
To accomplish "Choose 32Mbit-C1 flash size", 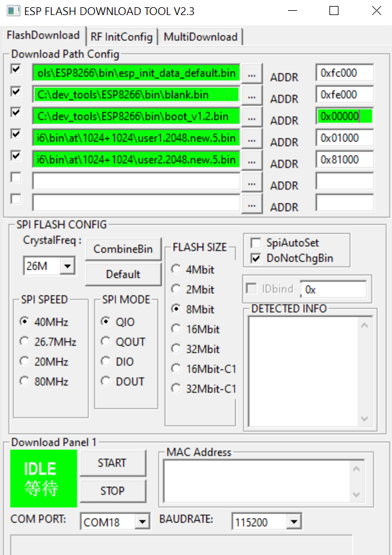I will (204, 388).
